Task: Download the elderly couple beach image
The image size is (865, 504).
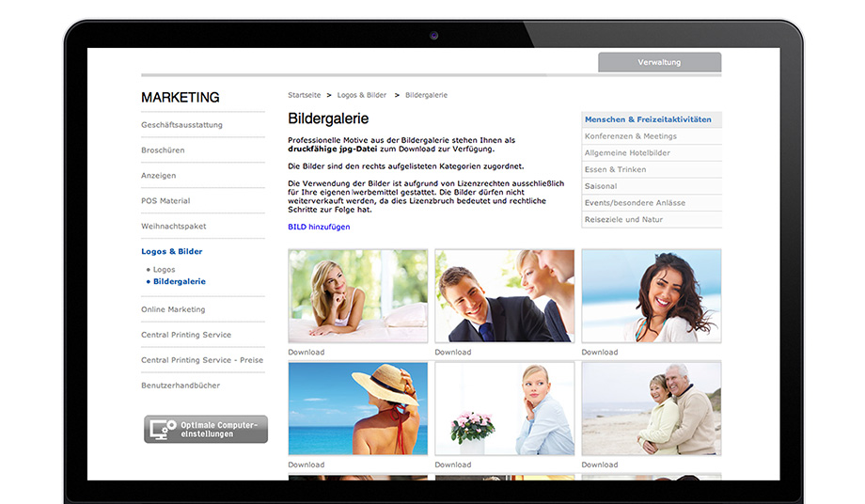Action: point(599,465)
